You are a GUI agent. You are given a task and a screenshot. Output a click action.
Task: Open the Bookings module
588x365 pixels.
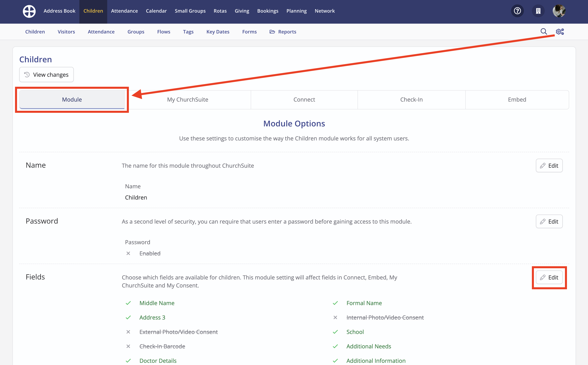[x=268, y=11]
